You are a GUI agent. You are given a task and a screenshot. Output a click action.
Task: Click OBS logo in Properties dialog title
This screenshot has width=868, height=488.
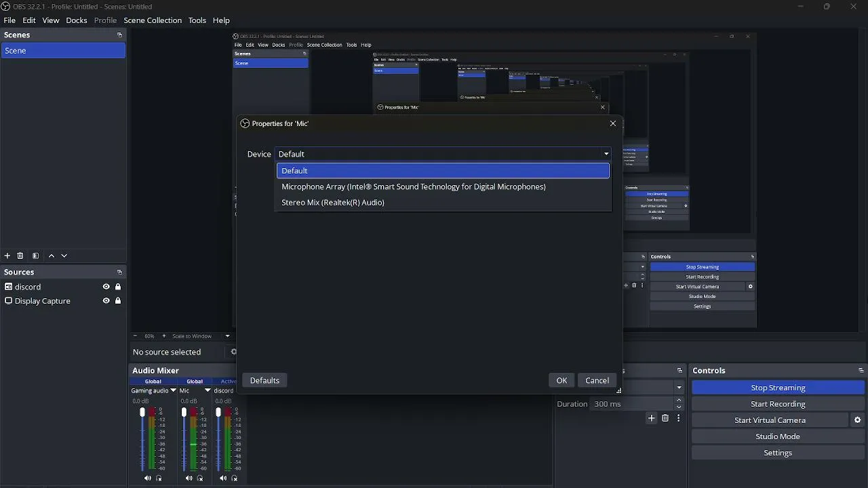pos(245,123)
